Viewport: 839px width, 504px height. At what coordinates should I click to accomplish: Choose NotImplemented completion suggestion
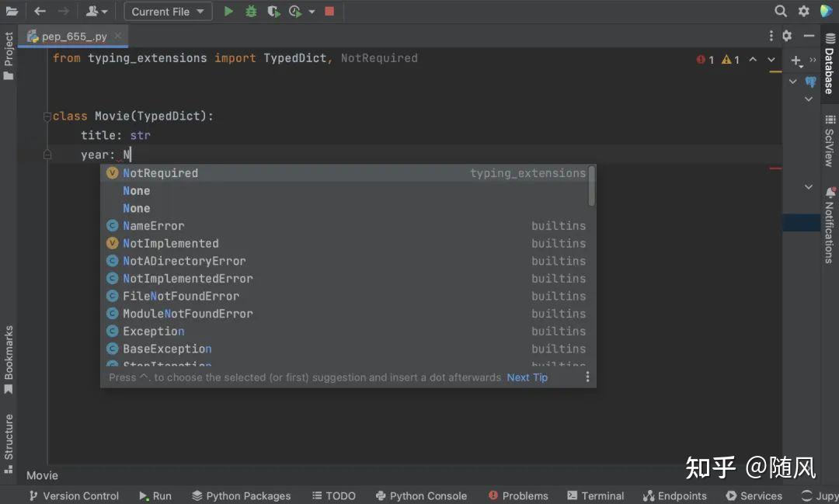pyautogui.click(x=346, y=243)
